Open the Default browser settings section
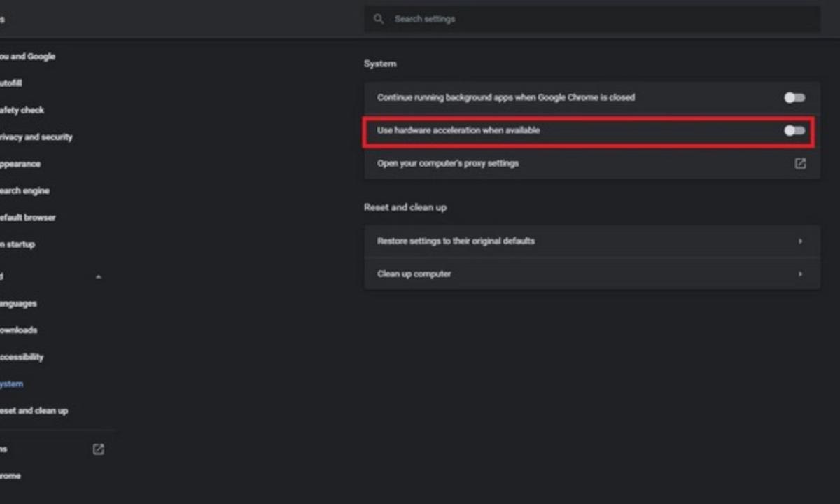Image resolution: width=840 pixels, height=504 pixels. [28, 217]
